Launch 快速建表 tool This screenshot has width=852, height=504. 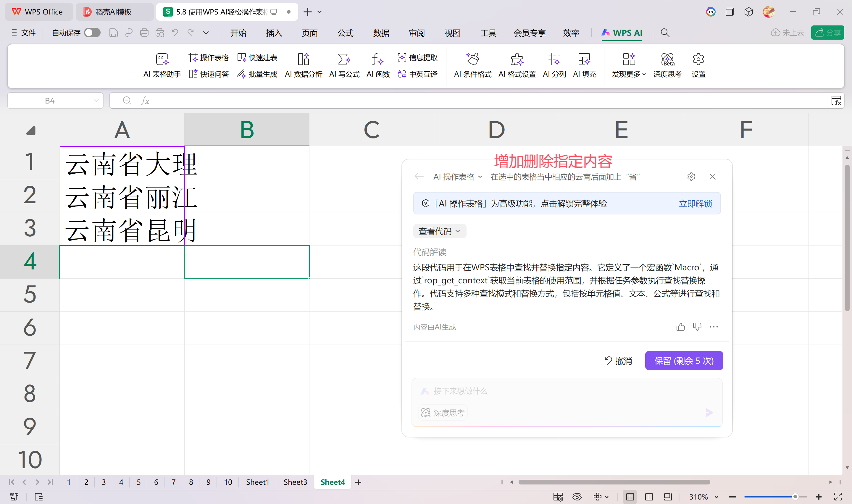point(257,58)
